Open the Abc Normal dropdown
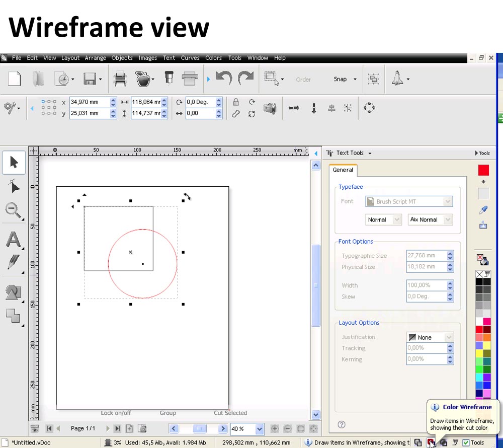This screenshot has width=503, height=448. [448, 220]
